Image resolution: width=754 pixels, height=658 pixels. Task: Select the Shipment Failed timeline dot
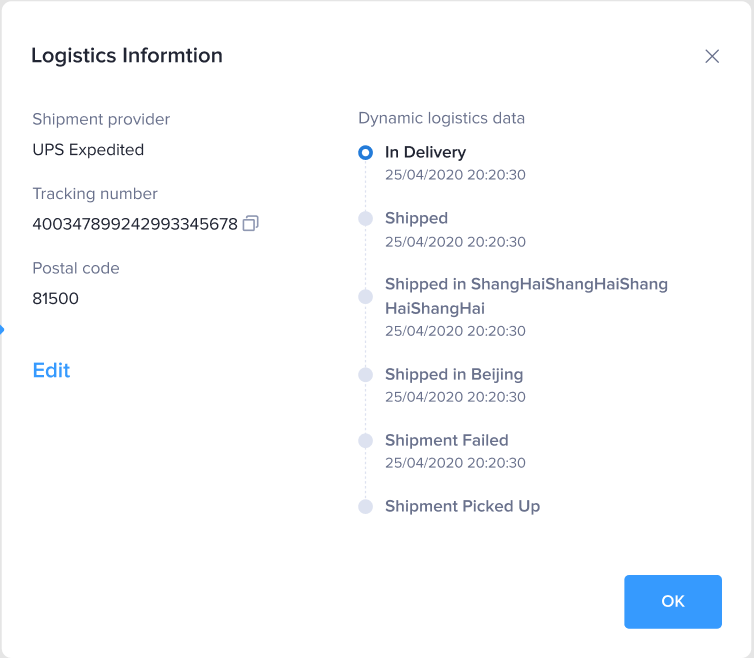point(366,441)
